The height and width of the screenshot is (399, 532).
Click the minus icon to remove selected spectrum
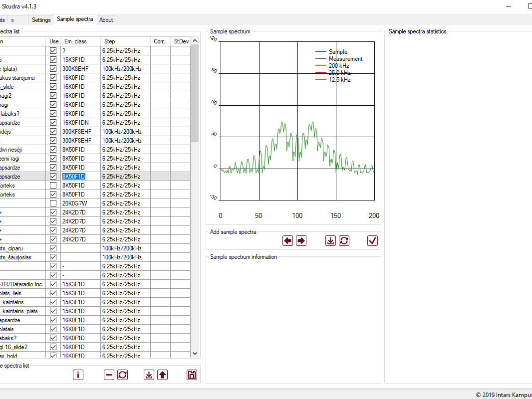(109, 375)
